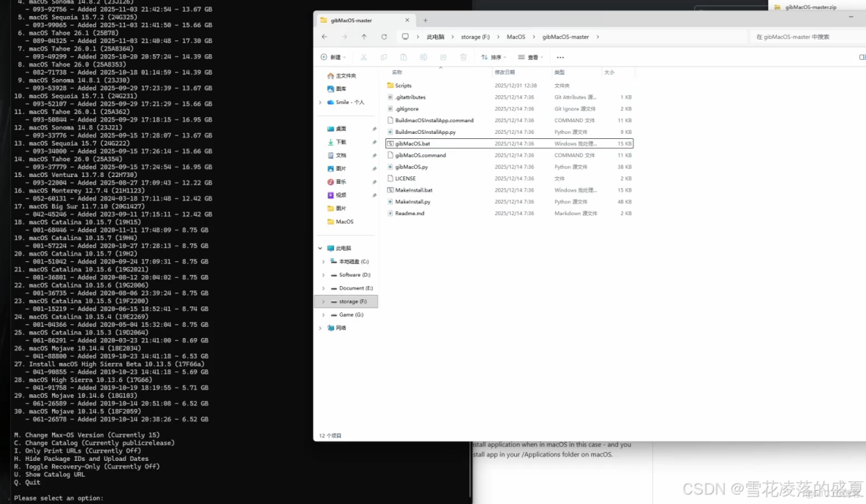
Task: Open 视频 (Videos) quick access
Action: coord(337,195)
